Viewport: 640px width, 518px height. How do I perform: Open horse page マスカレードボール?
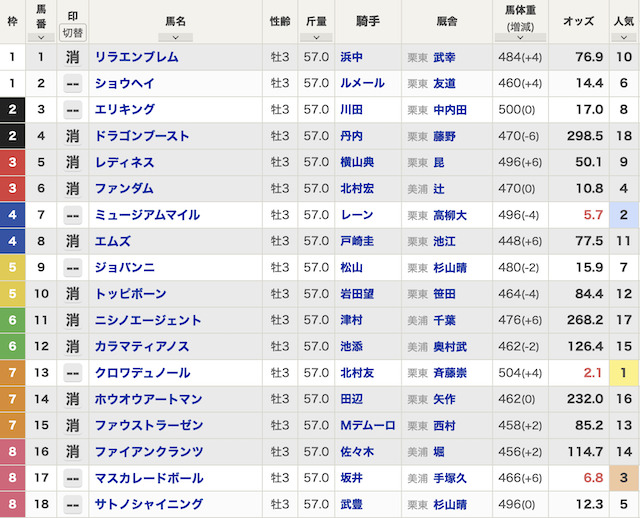(x=149, y=478)
